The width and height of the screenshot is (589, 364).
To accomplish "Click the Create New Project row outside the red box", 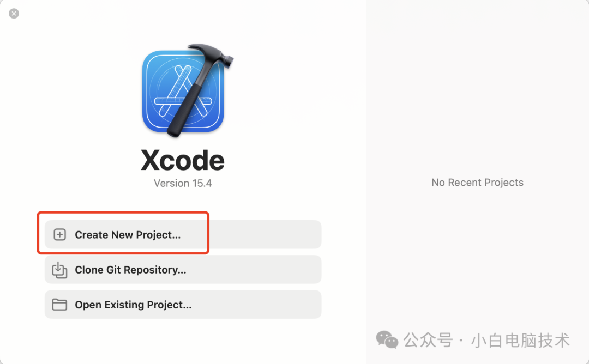I will [x=265, y=234].
